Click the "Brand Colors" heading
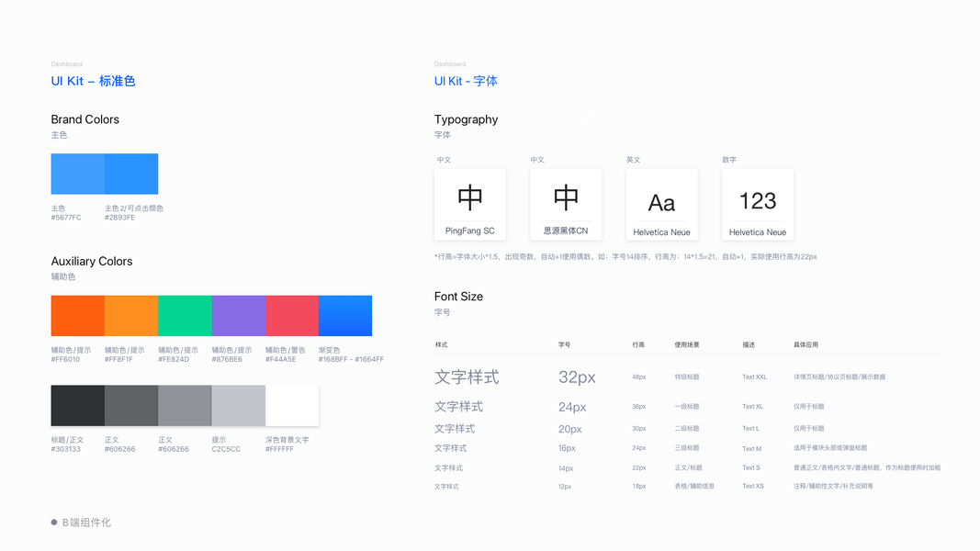980x551 pixels. tap(85, 119)
